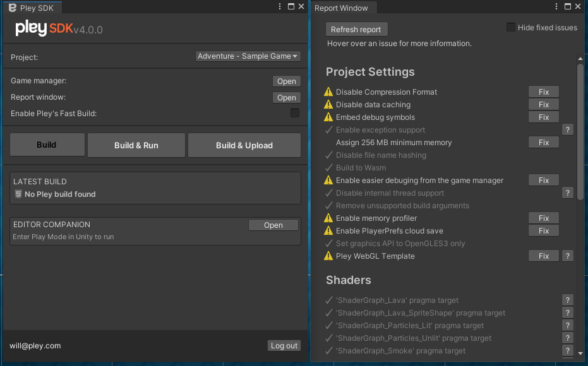Switch to the Pley SDK tab
Screen dimensions: 588x366
(x=32, y=8)
